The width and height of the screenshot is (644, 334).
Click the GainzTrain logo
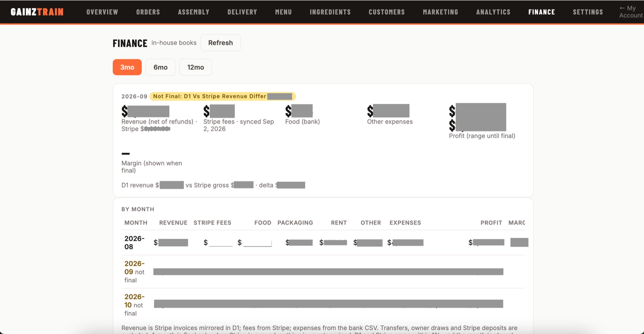pos(37,12)
